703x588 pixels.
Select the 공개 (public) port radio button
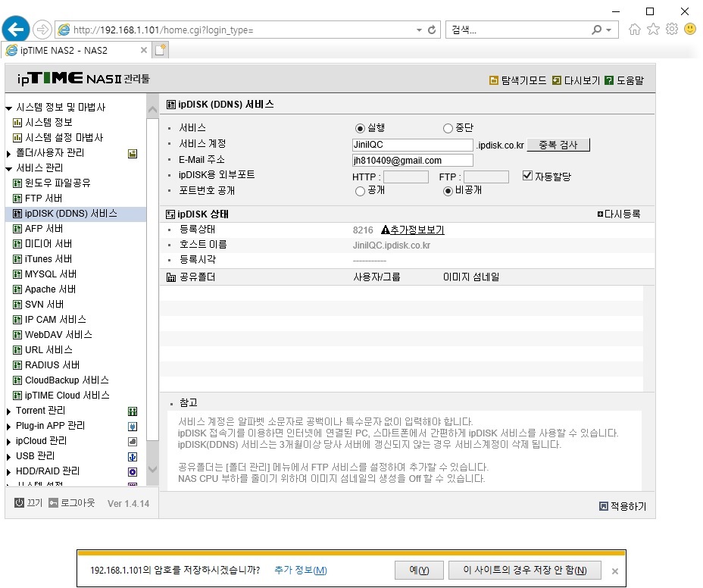(x=360, y=192)
